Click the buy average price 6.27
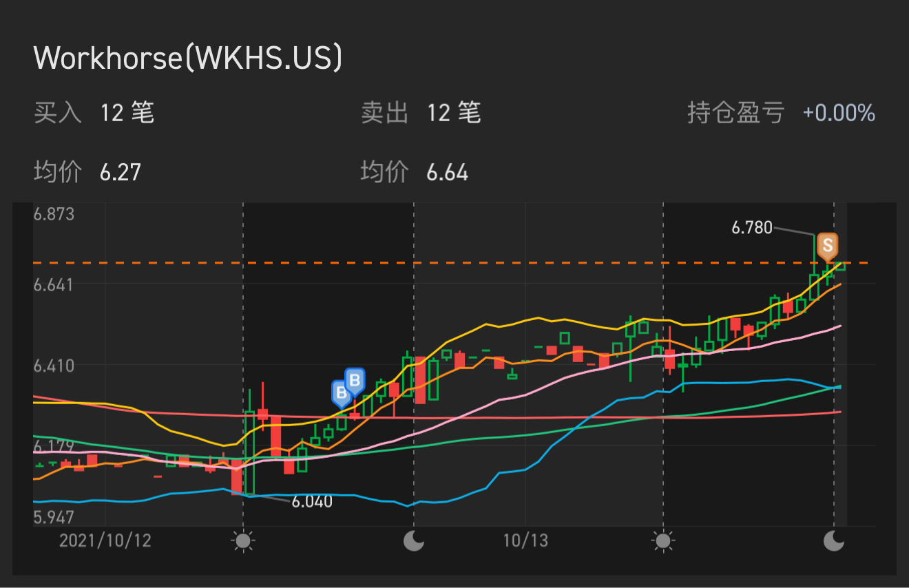The height and width of the screenshot is (588, 909). click(x=121, y=172)
